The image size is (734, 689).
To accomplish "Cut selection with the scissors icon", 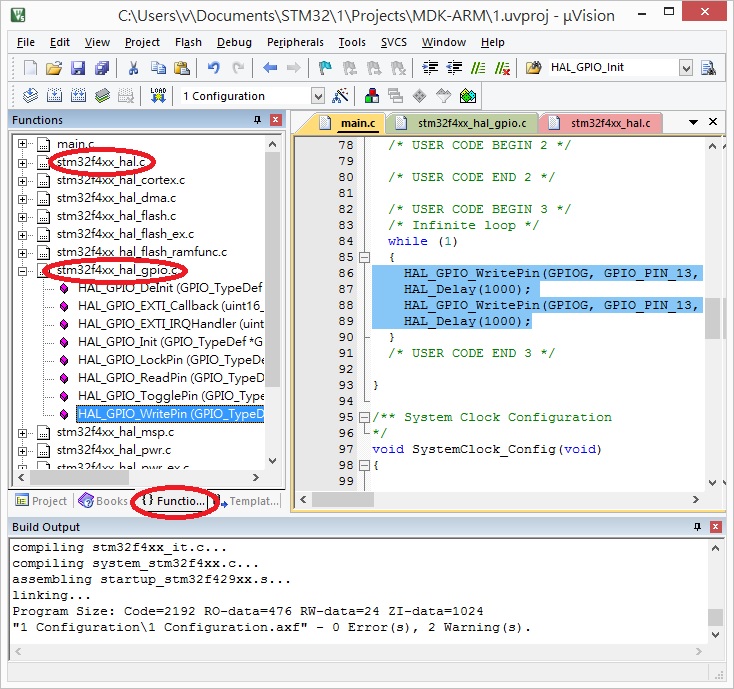I will pyautogui.click(x=133, y=68).
